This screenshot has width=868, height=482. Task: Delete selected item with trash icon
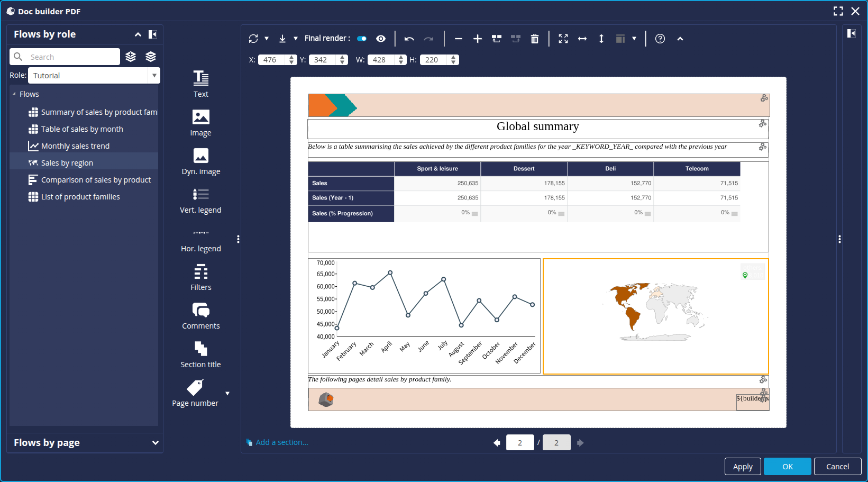535,39
